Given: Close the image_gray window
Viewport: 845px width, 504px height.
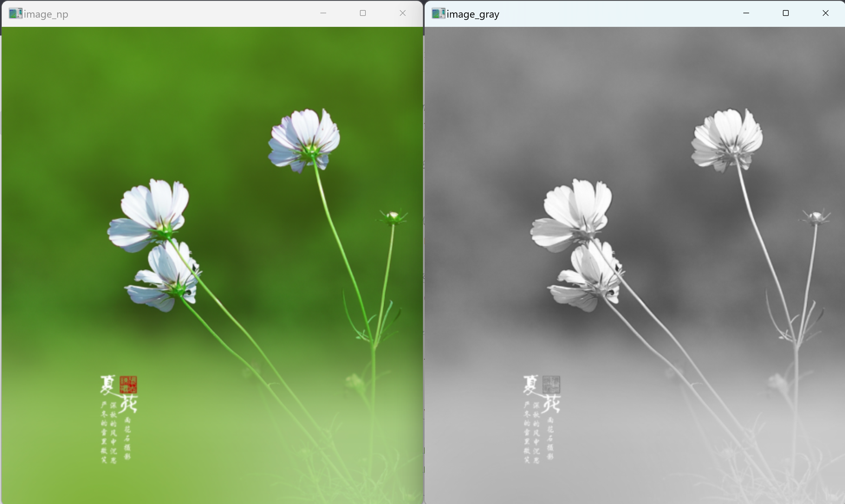Looking at the screenshot, I should coord(825,13).
